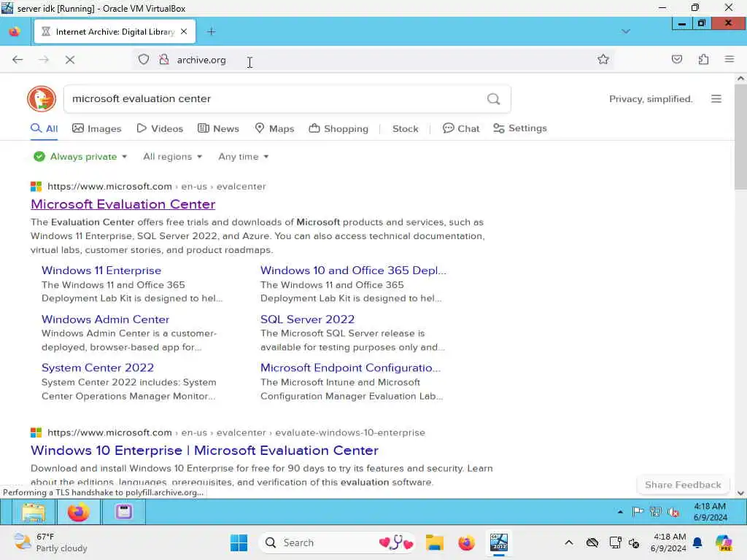Click the VM taskbar clock 4:18 AM
Image resolution: width=747 pixels, height=560 pixels.
click(x=710, y=512)
